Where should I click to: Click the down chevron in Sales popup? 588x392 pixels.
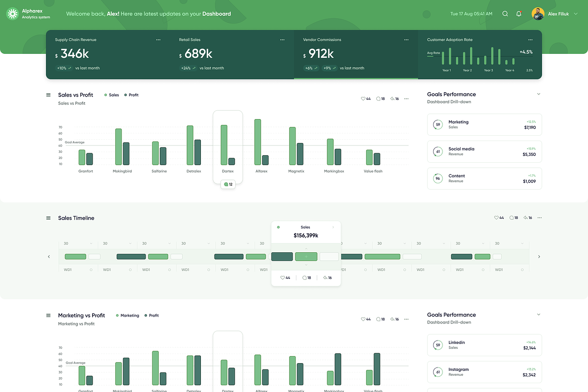click(x=306, y=265)
